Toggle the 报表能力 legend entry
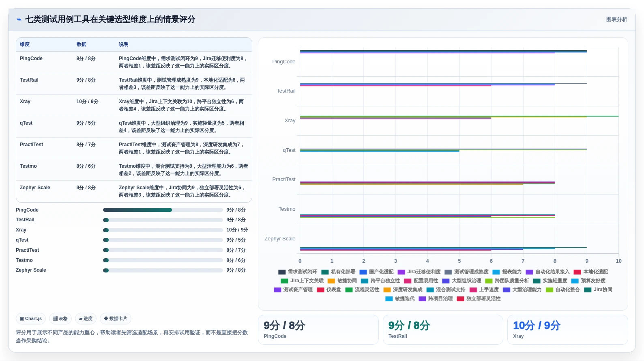644x361 pixels. (x=507, y=272)
